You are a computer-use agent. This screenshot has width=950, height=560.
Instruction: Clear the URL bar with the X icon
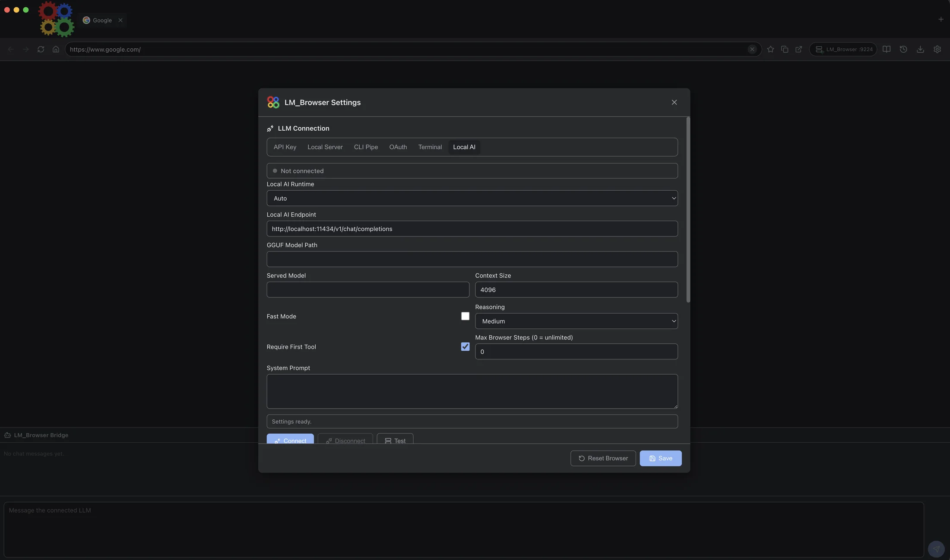pos(752,49)
